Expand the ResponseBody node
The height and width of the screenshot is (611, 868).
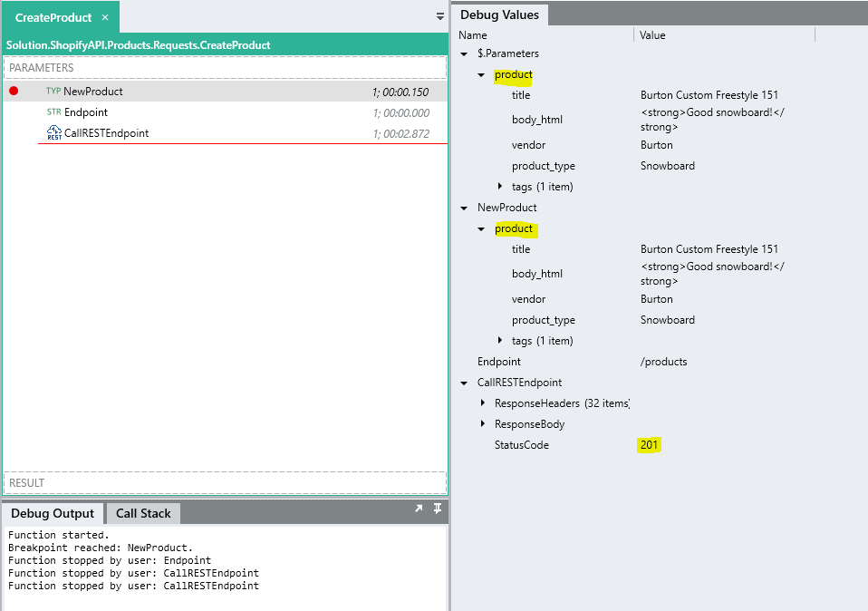click(x=483, y=423)
